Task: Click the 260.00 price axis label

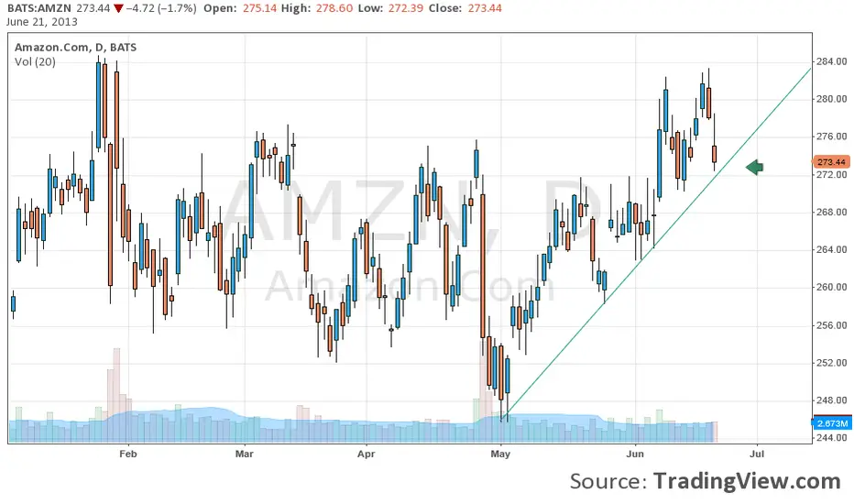Action: click(831, 287)
